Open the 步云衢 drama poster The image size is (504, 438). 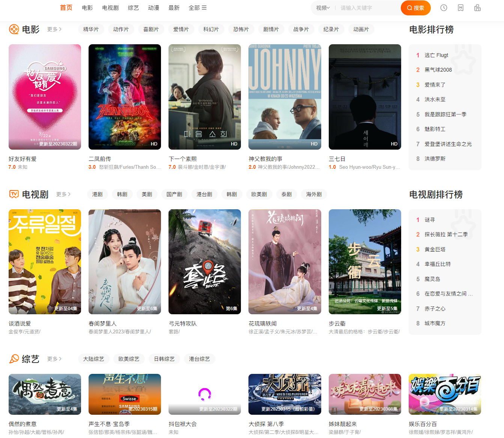tap(365, 262)
